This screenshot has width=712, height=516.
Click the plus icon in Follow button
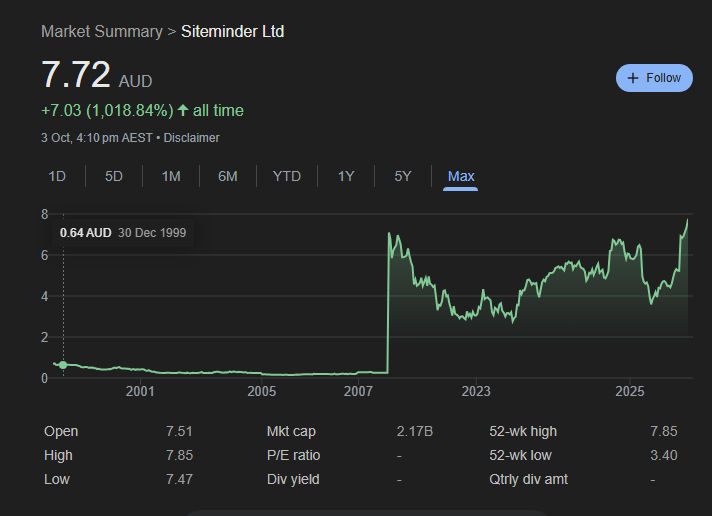pyautogui.click(x=632, y=78)
